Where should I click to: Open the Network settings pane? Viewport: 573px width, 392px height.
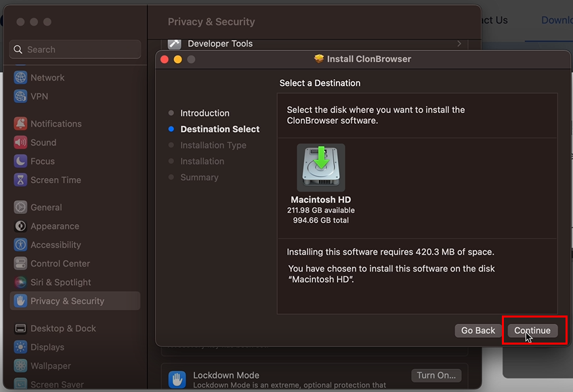pyautogui.click(x=75, y=77)
